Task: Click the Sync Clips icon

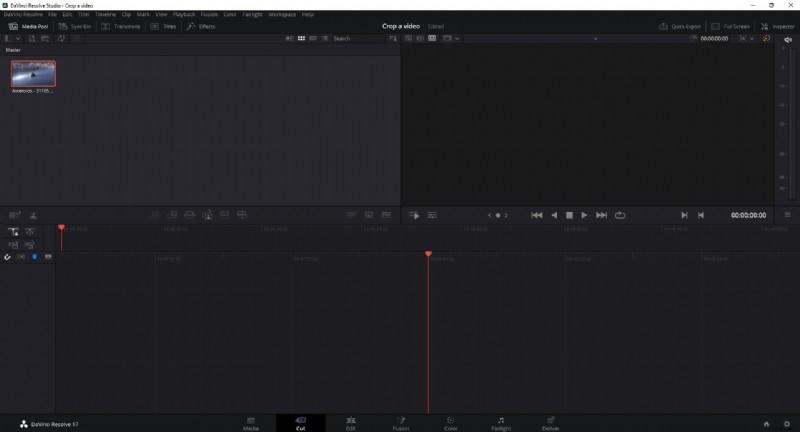Action: 61,38
